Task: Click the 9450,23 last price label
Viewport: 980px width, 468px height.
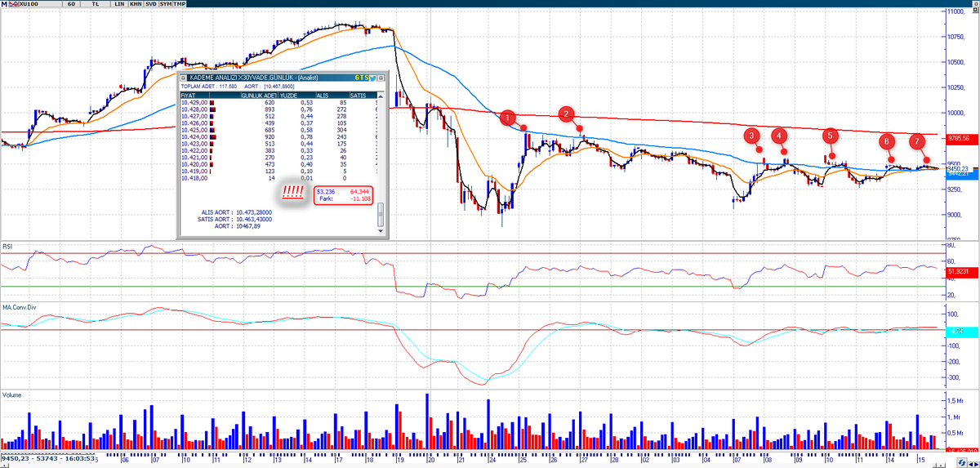Action: (957, 169)
